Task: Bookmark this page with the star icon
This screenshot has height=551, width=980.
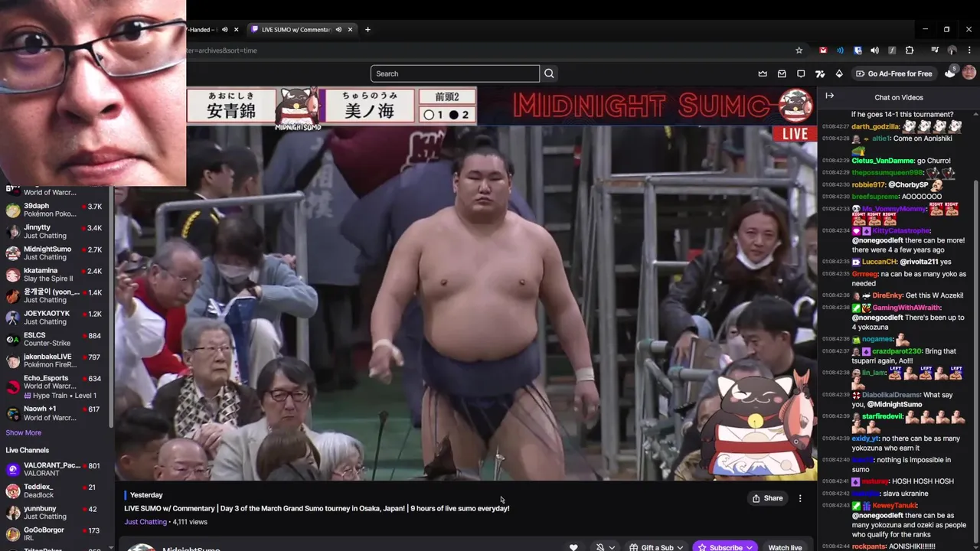Action: point(799,51)
